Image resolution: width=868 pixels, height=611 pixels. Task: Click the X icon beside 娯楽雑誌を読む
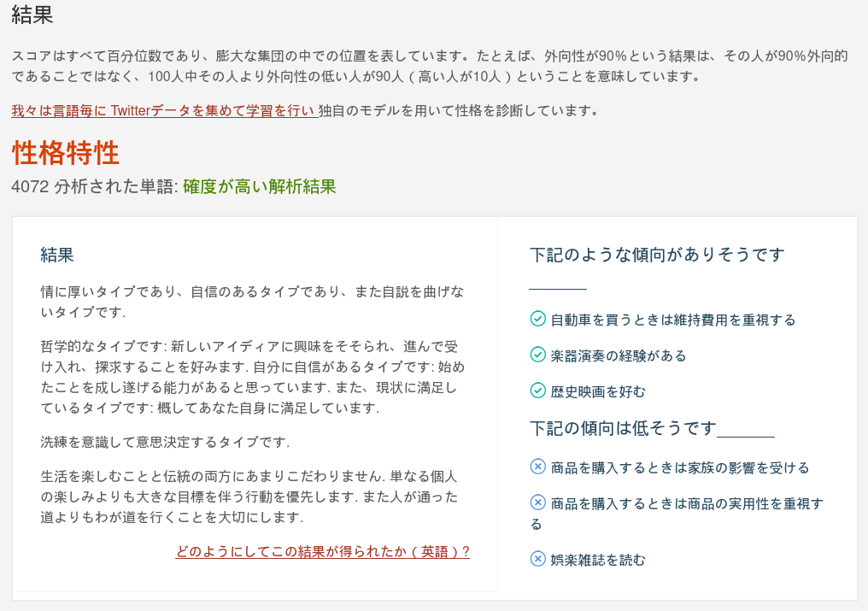coord(537,561)
